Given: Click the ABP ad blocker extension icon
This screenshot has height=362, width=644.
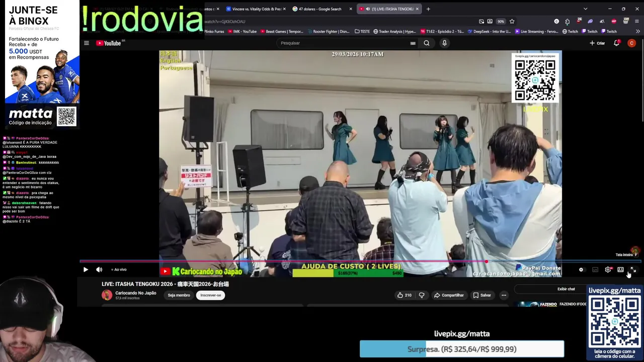Looking at the screenshot, I should click(614, 22).
